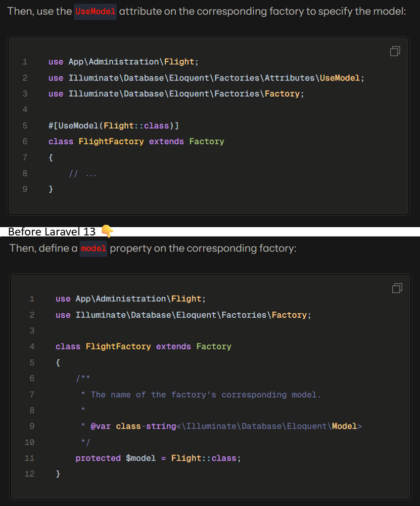Click the red UseModel inline code tag

(95, 12)
